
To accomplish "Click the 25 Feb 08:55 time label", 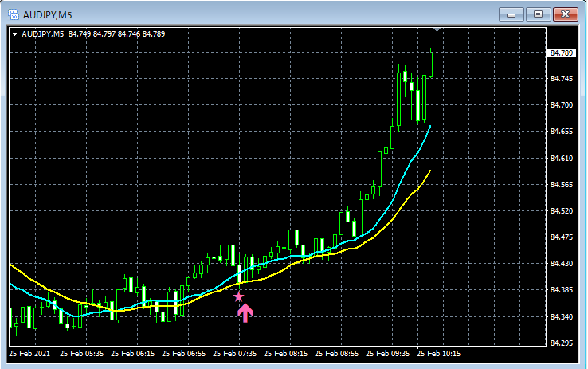I will click(x=337, y=354).
